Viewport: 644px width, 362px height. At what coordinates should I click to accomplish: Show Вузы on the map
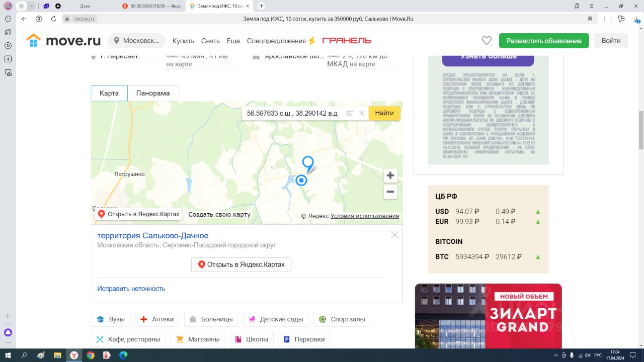tap(111, 319)
